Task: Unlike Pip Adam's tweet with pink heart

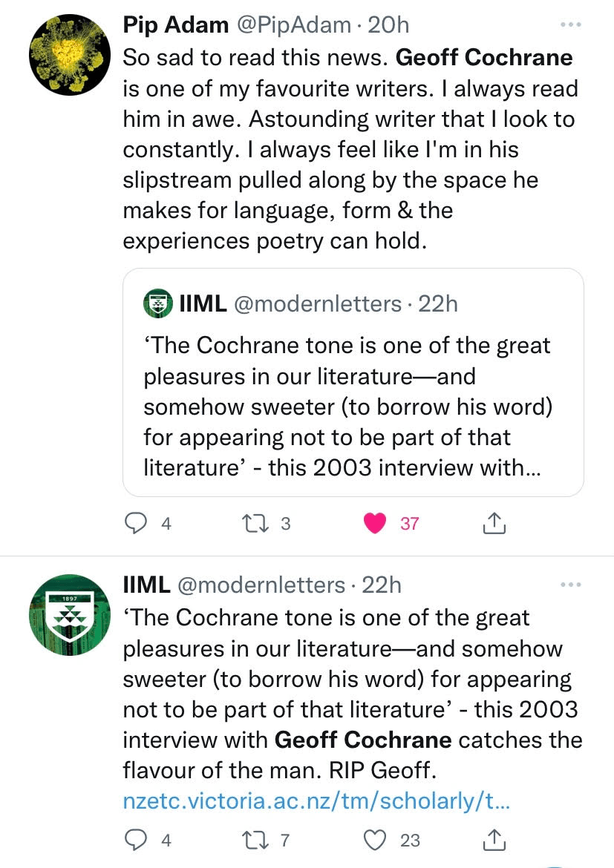Action: tap(376, 524)
